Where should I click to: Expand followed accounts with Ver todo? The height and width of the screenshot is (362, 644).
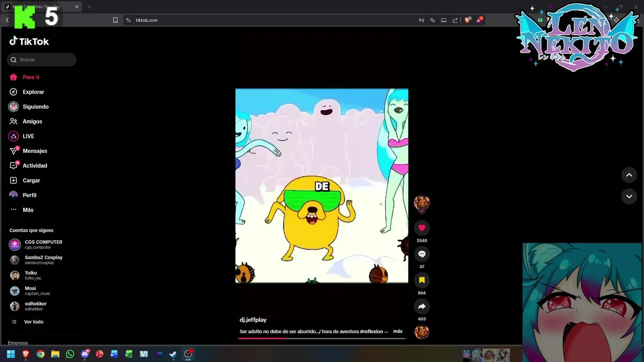click(x=27, y=322)
